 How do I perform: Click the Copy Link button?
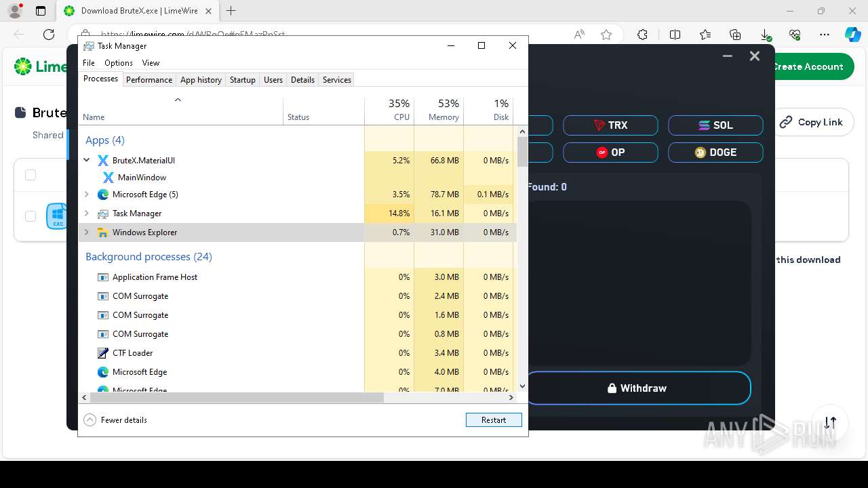[810, 123]
